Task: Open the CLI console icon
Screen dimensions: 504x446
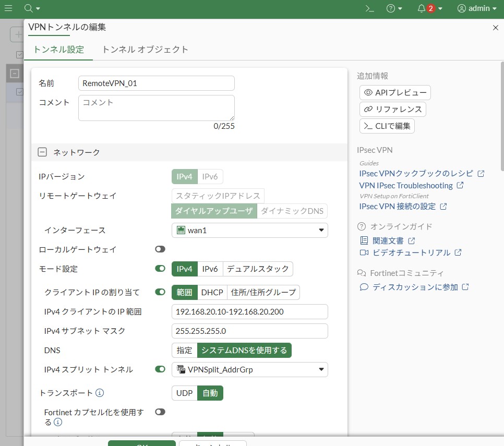Action: (x=369, y=8)
